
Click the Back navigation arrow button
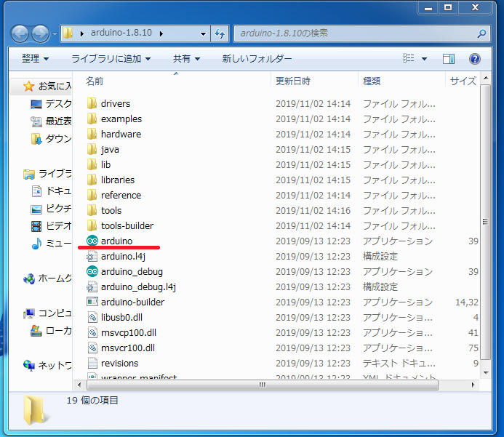tap(20, 33)
